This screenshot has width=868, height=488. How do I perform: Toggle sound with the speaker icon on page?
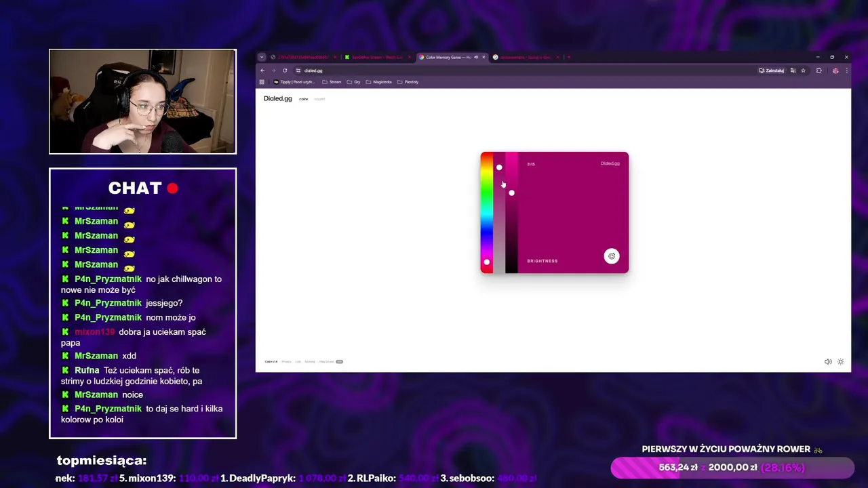tap(828, 362)
